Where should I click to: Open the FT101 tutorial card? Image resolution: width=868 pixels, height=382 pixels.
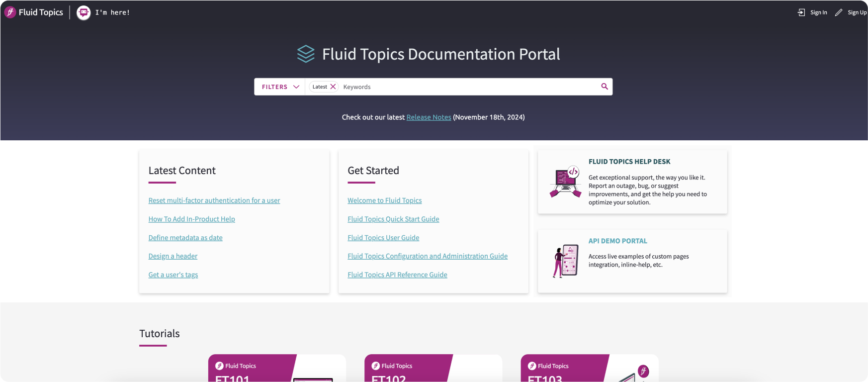pyautogui.click(x=277, y=368)
